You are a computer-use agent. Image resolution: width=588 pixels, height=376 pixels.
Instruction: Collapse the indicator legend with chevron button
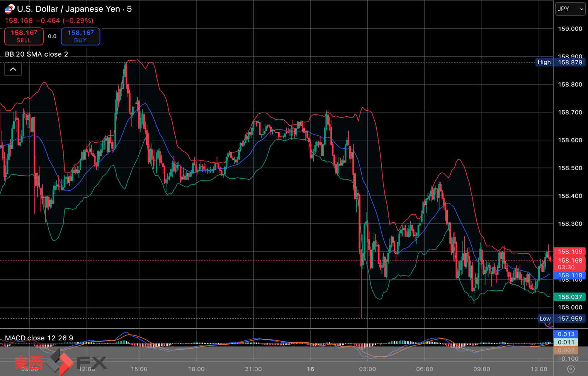coord(13,69)
